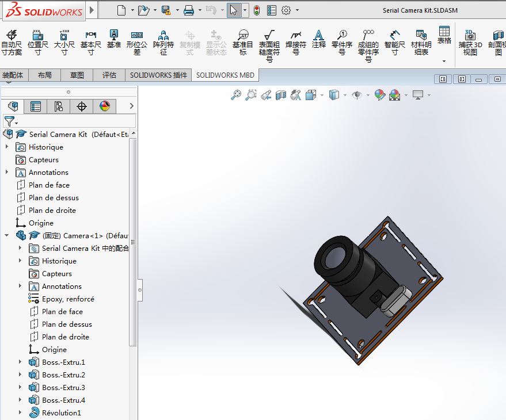The height and width of the screenshot is (420, 506).
Task: Click the 自动尺寸方案 tool
Action: coord(12,43)
